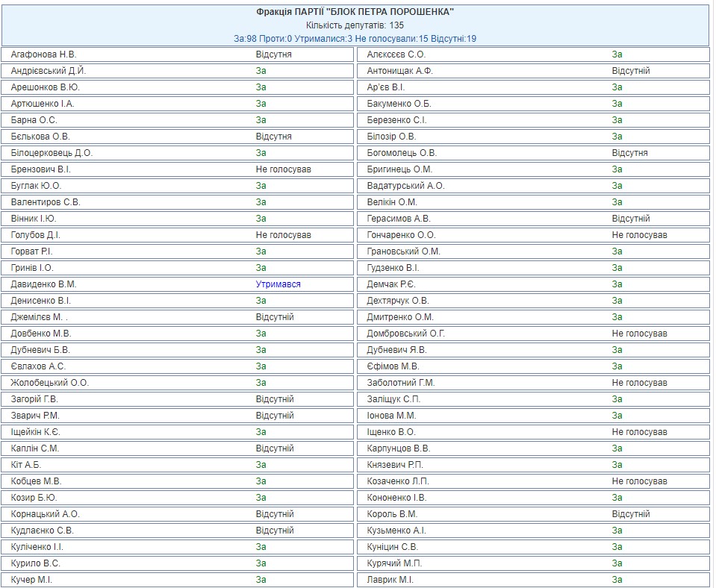
Task: Click "Не голосував" next to Гончаренко О.О.
Action: [639, 235]
